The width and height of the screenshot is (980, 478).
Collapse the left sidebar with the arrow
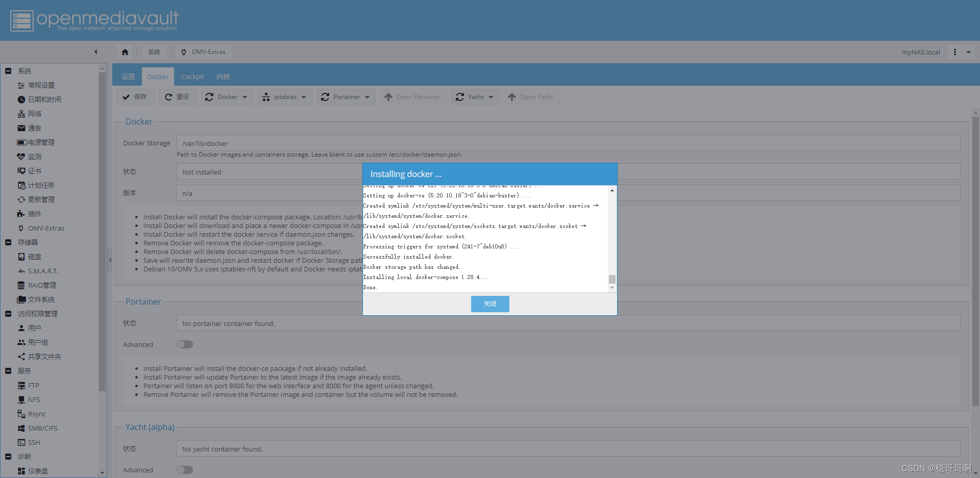tap(96, 52)
